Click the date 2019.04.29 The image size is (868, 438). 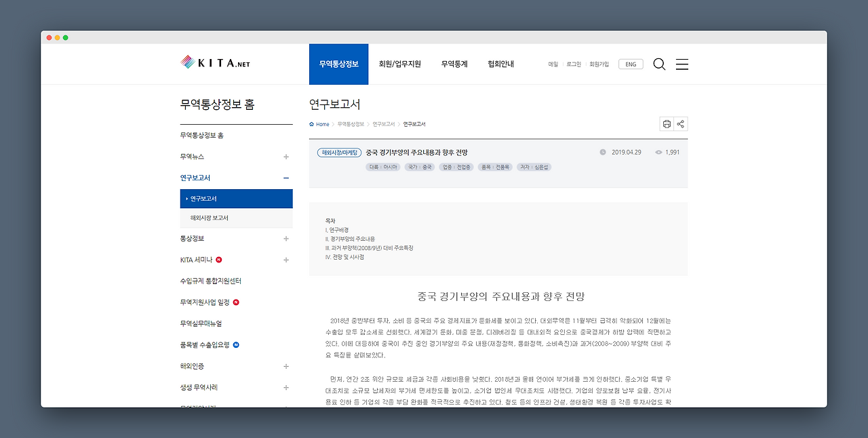pyautogui.click(x=627, y=153)
